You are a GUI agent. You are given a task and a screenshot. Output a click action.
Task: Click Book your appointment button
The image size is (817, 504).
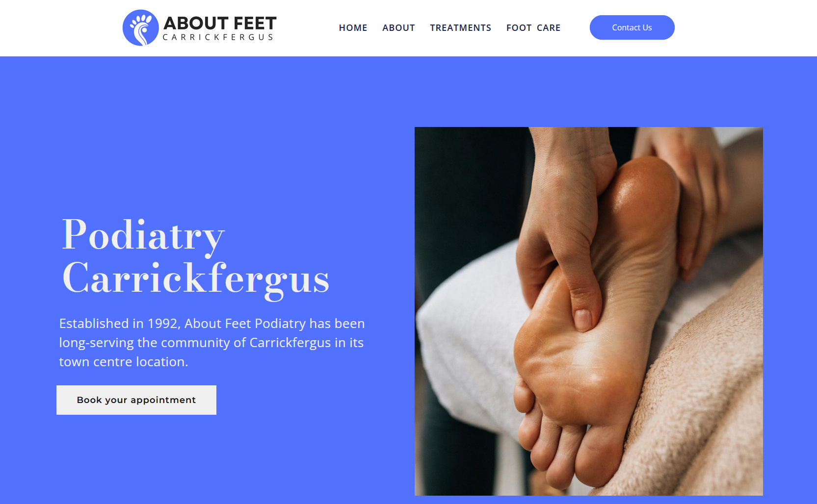[136, 400]
